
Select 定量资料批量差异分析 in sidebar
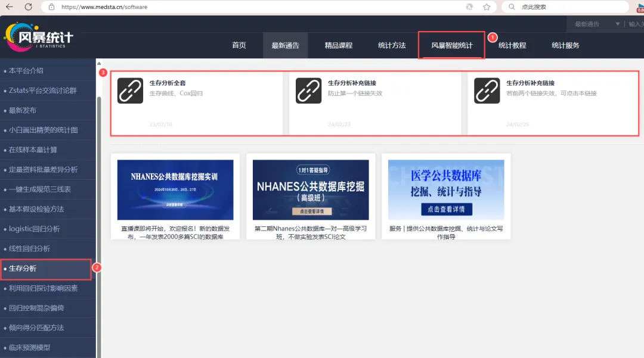point(48,169)
